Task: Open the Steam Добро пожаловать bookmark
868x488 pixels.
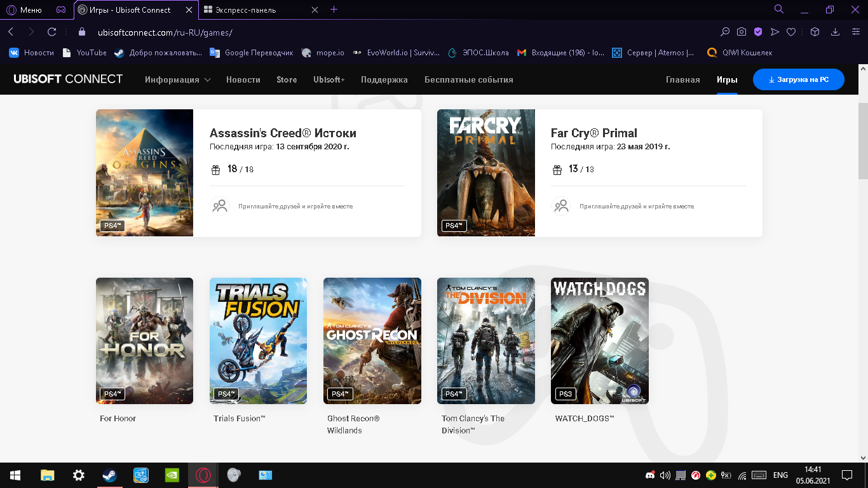Action: 158,53
